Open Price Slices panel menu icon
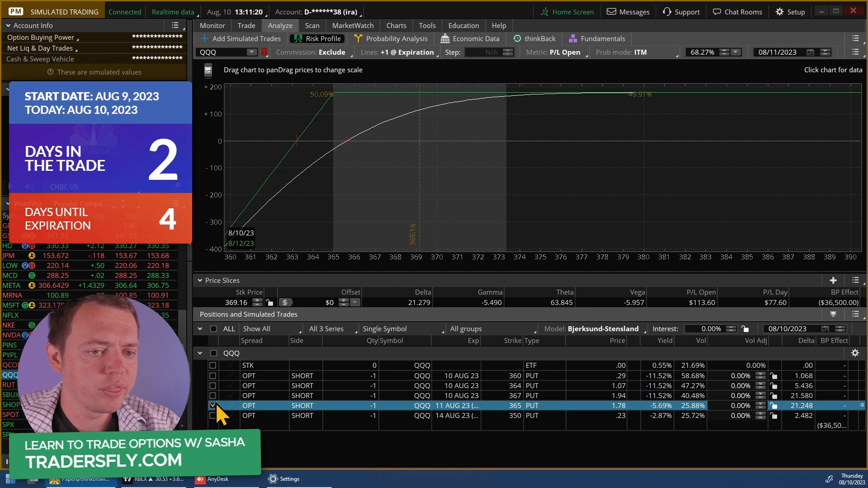 855,280
